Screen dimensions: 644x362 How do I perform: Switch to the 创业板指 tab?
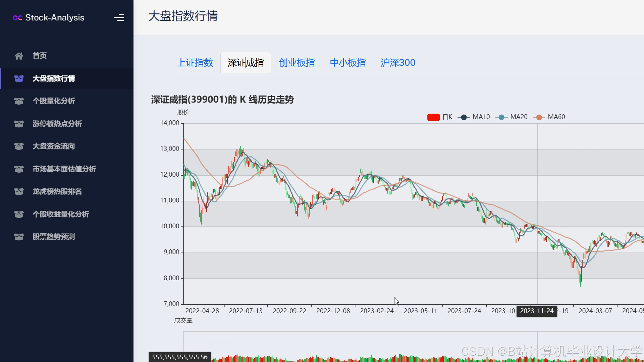(x=297, y=62)
